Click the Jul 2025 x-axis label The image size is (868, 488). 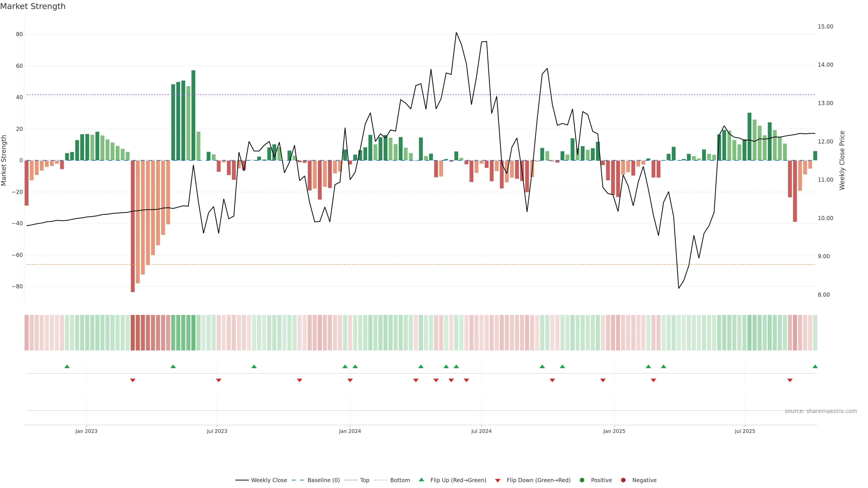745,431
